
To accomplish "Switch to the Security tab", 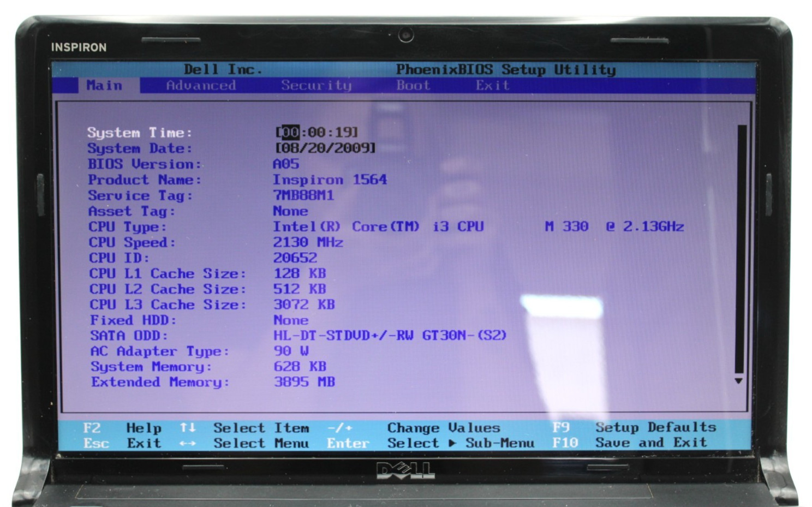I will point(317,86).
